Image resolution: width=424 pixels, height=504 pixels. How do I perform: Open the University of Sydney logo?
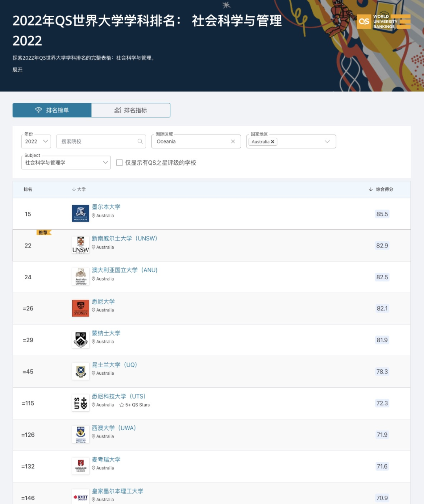(x=80, y=308)
